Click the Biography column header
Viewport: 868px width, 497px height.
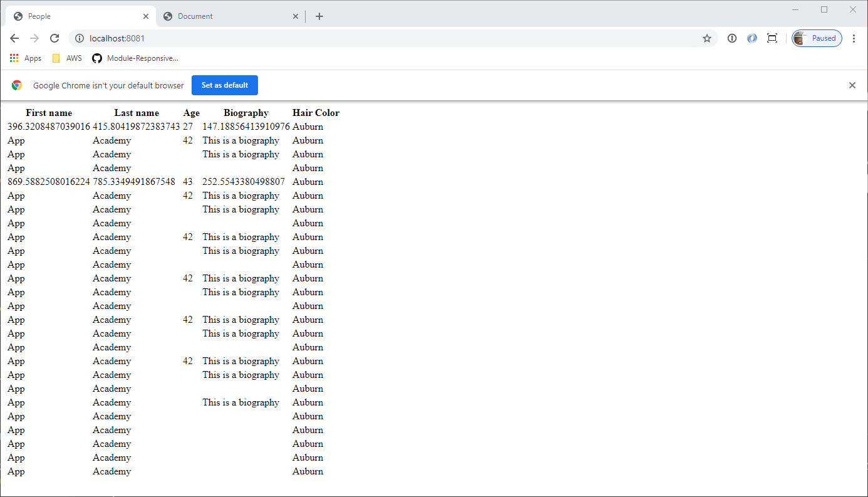245,113
